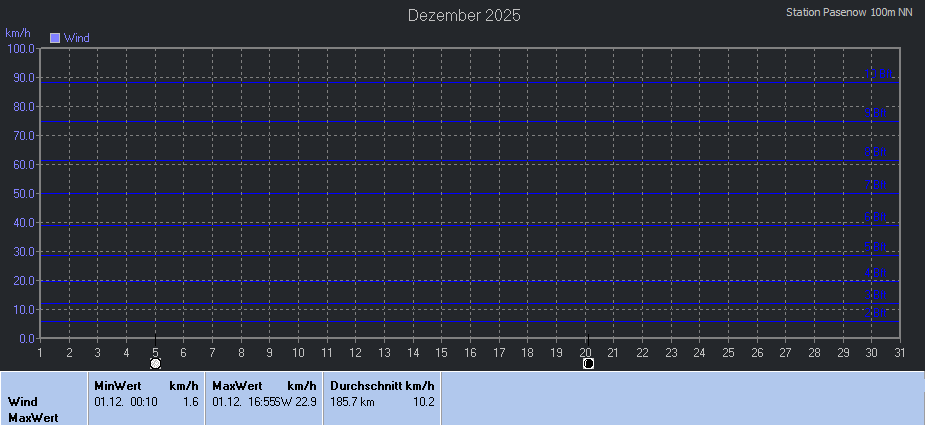The width and height of the screenshot is (925, 425).
Task: Click the Durchschnitt km/h column header
Action: (382, 386)
